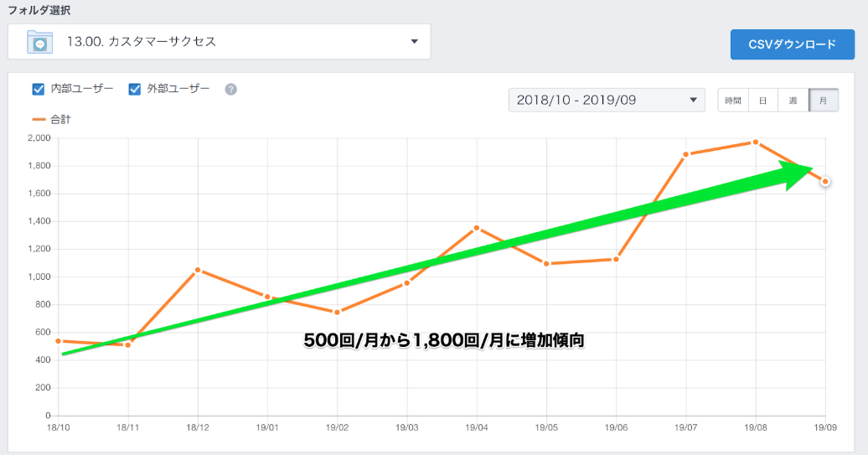Open the カスタマーサクセス folder dropdown
Screen dimensions: 868x455
point(220,42)
